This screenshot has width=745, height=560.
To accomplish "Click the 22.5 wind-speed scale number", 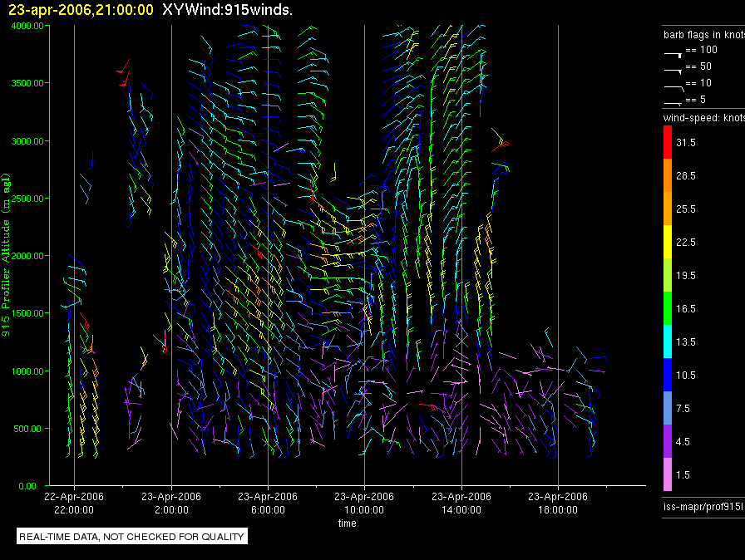I will [686, 242].
